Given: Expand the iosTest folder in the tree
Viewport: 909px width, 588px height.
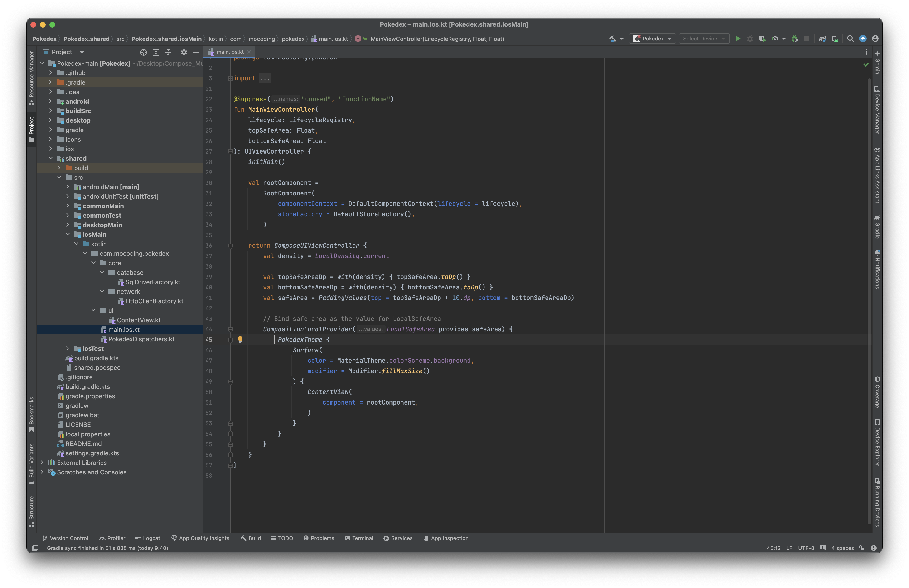Looking at the screenshot, I should (x=68, y=348).
